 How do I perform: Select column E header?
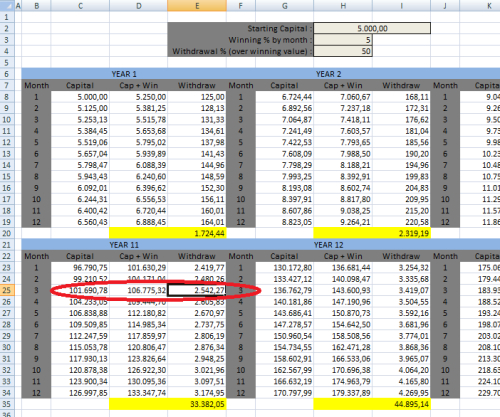coord(197,6)
